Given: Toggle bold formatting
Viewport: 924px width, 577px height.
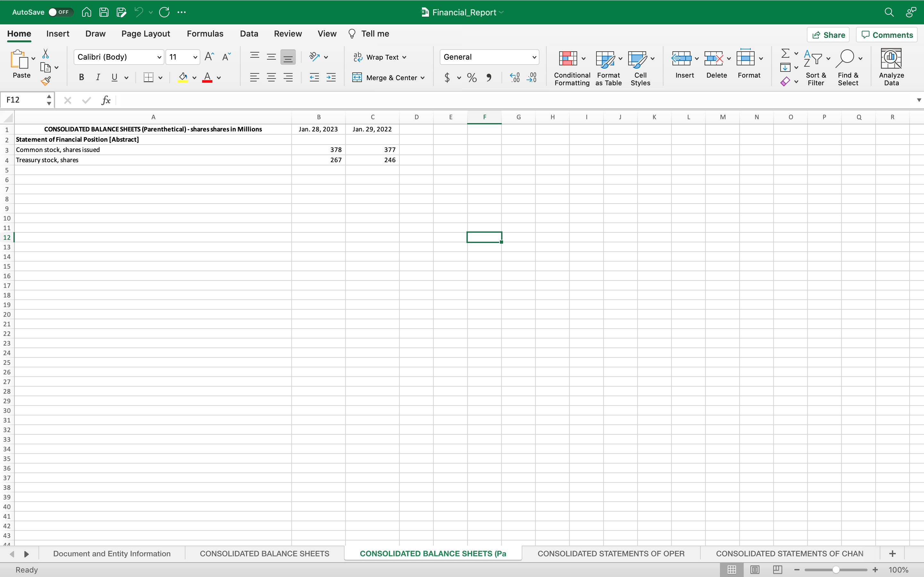Looking at the screenshot, I should 81,78.
